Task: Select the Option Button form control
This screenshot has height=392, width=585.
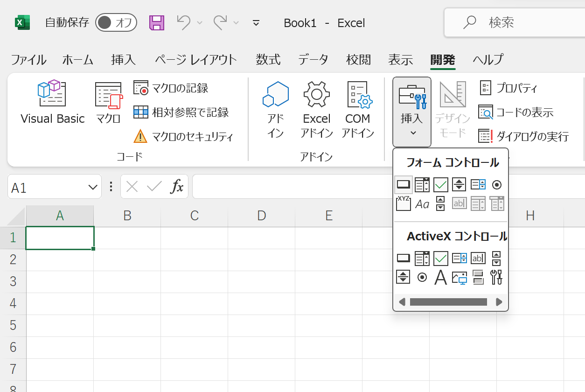Action: click(496, 184)
